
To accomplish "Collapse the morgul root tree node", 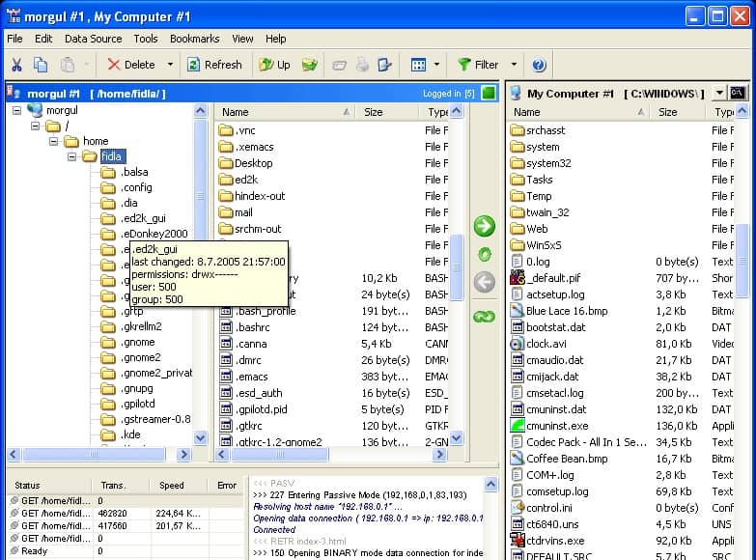I will pos(16,110).
